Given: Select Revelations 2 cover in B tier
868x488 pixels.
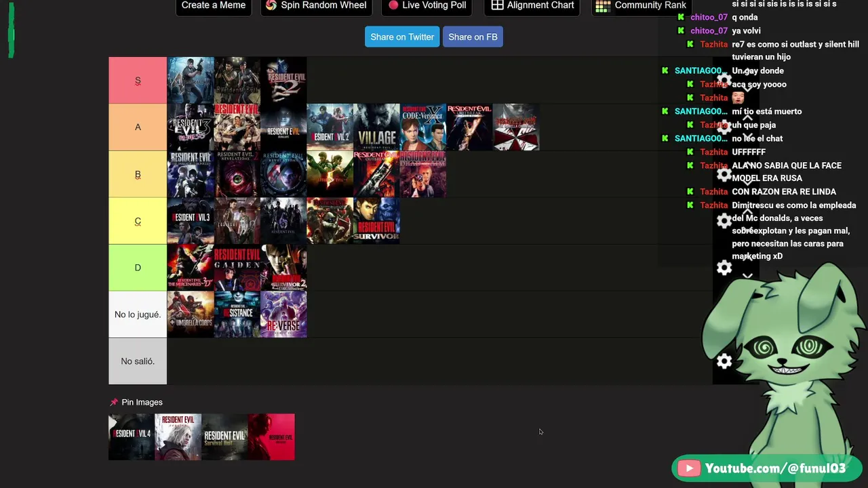Looking at the screenshot, I should tap(237, 174).
